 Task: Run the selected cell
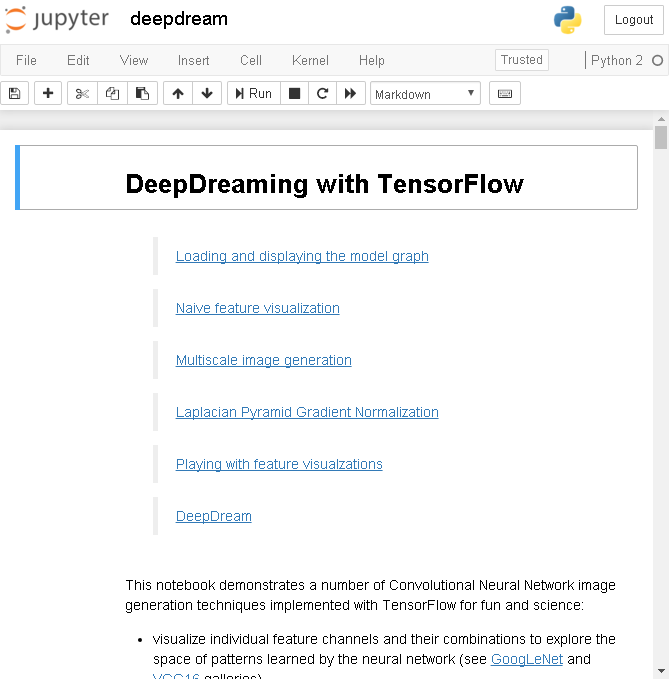click(x=254, y=93)
